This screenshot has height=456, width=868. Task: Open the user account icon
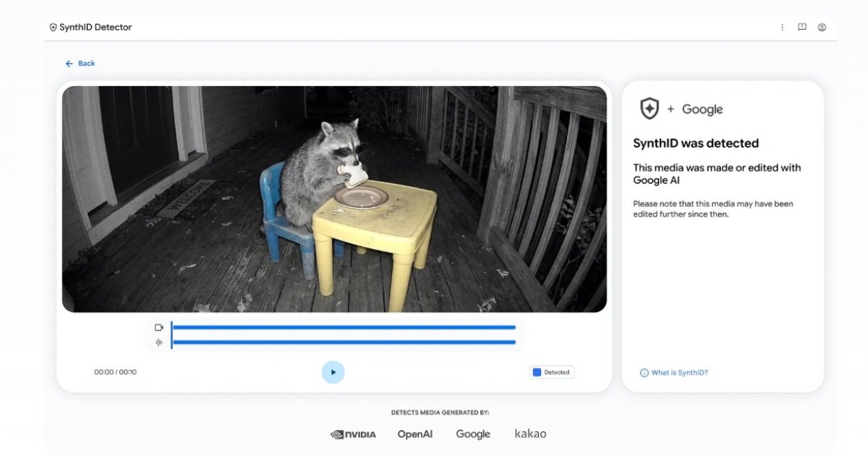(x=822, y=28)
